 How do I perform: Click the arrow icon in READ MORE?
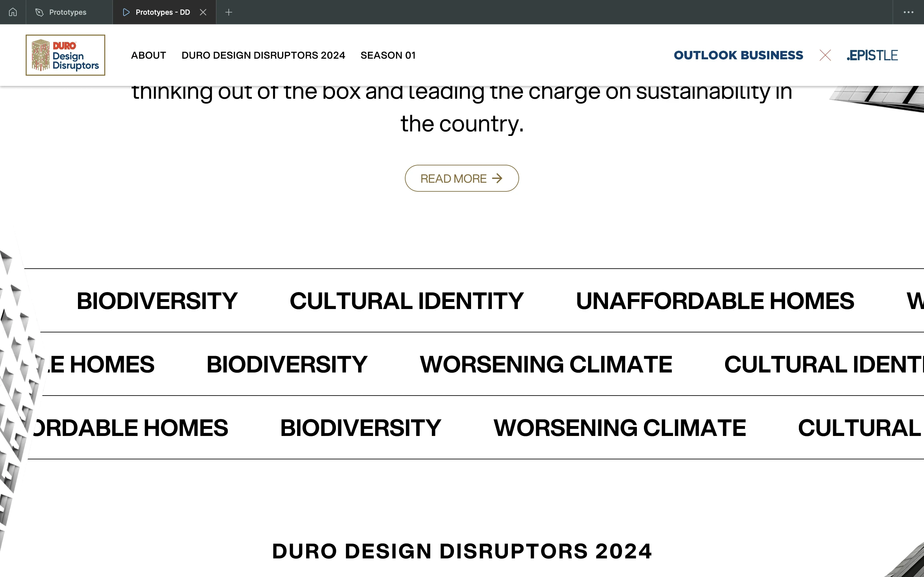pos(497,178)
